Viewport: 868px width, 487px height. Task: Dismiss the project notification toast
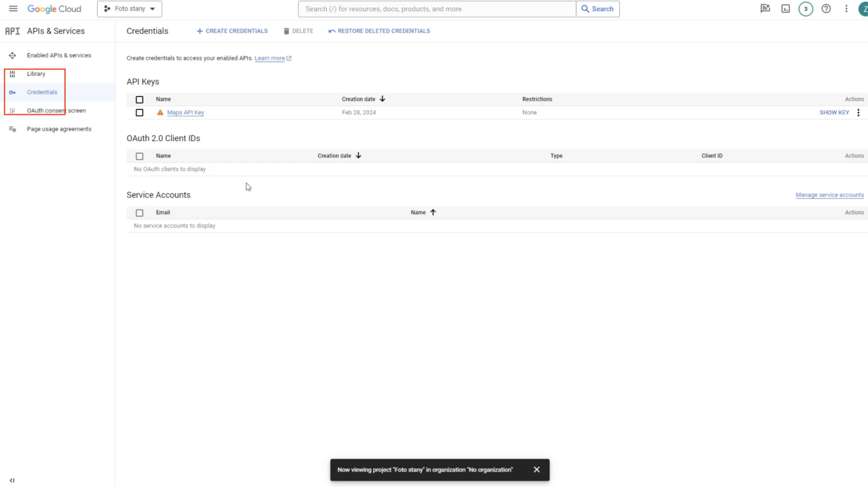[537, 470]
